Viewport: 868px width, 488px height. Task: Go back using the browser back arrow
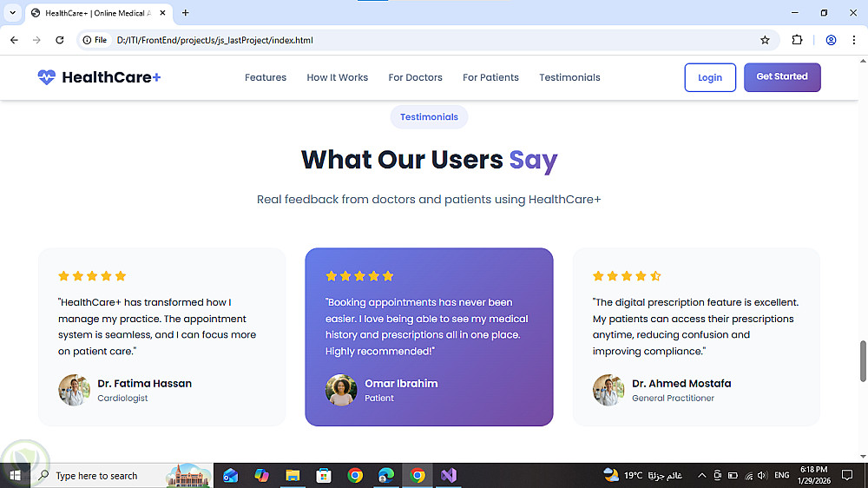[15, 40]
